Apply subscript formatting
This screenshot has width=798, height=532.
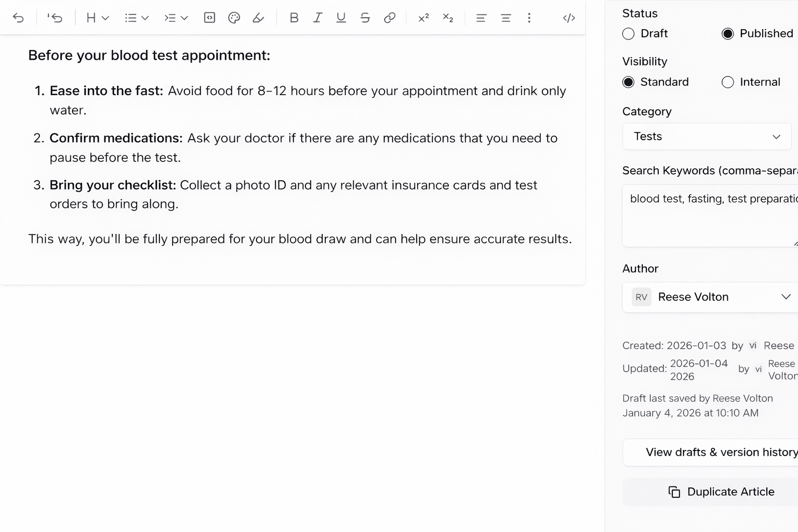click(448, 18)
